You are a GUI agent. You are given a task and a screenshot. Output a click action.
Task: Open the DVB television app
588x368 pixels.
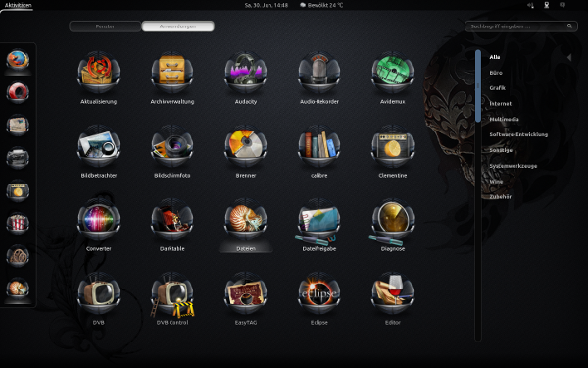99,292
